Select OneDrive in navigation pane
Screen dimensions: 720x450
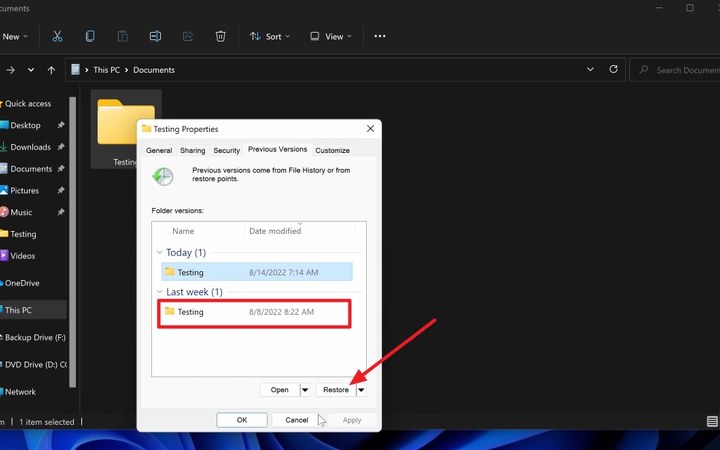pyautogui.click(x=22, y=283)
